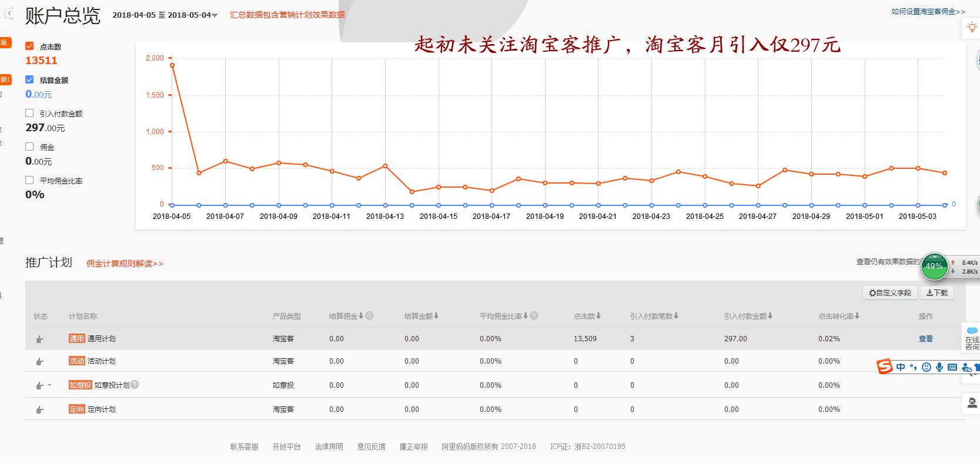Click the 开放平台 footer link
This screenshot has height=463, width=980.
click(x=286, y=447)
